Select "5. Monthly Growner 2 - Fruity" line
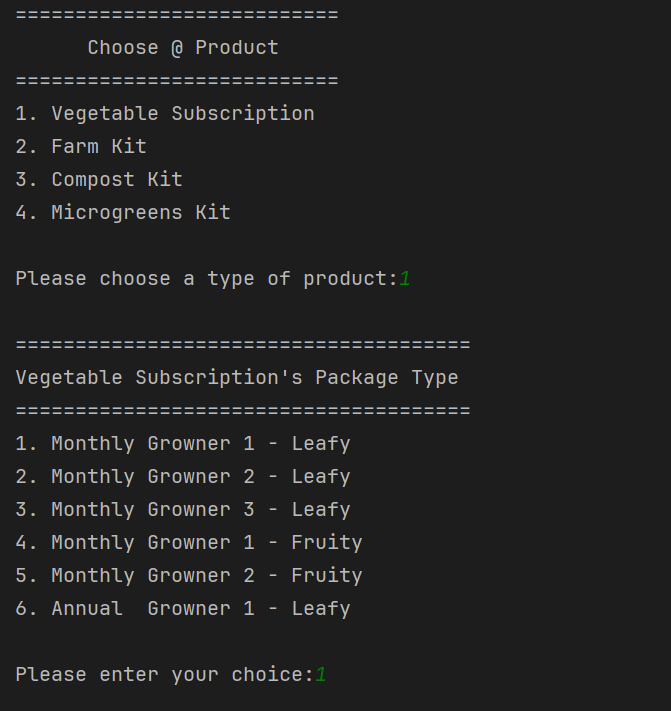Screen dimensions: 671x711 click(x=189, y=576)
